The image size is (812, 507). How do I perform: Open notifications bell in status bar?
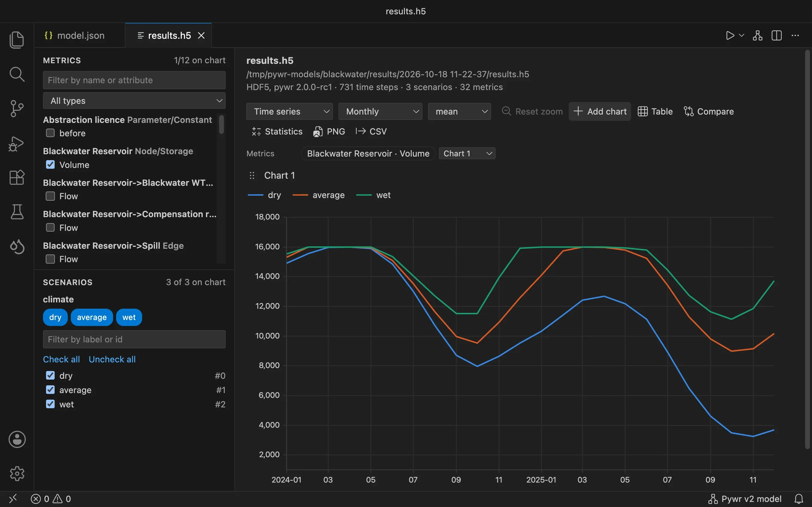pos(799,499)
